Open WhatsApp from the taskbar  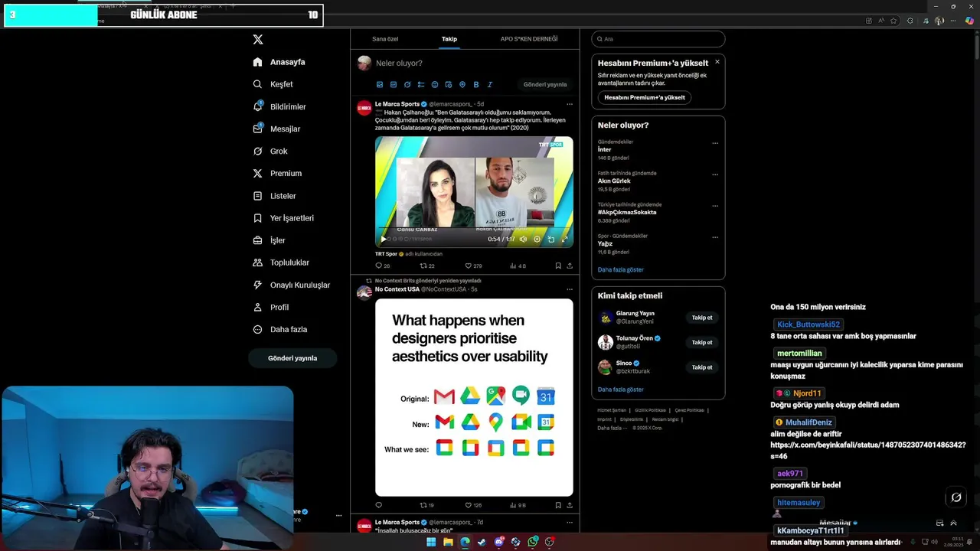(533, 542)
